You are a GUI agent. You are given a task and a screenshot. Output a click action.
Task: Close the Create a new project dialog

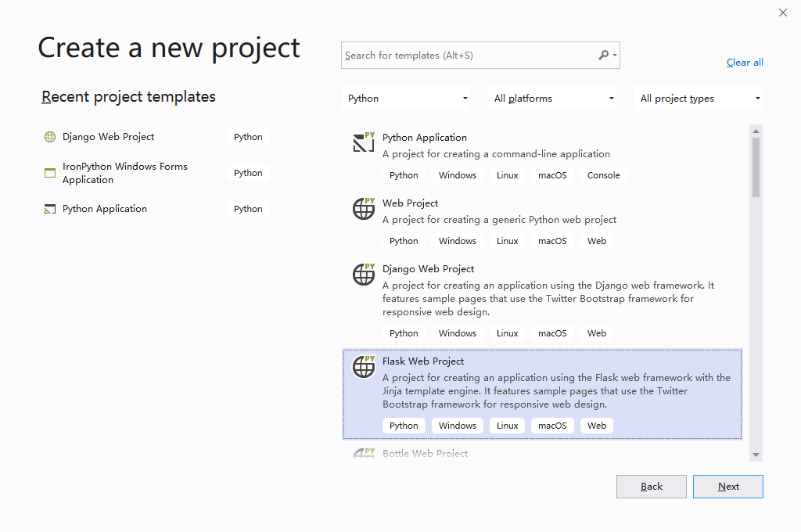point(782,13)
